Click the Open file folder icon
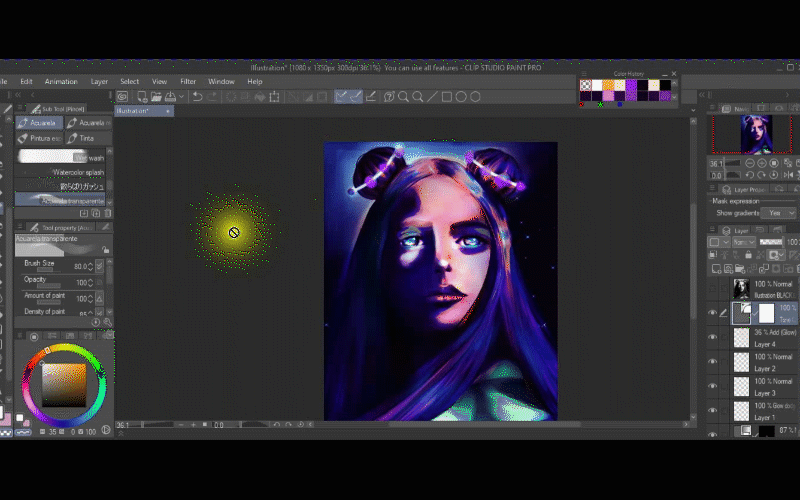 click(x=154, y=97)
